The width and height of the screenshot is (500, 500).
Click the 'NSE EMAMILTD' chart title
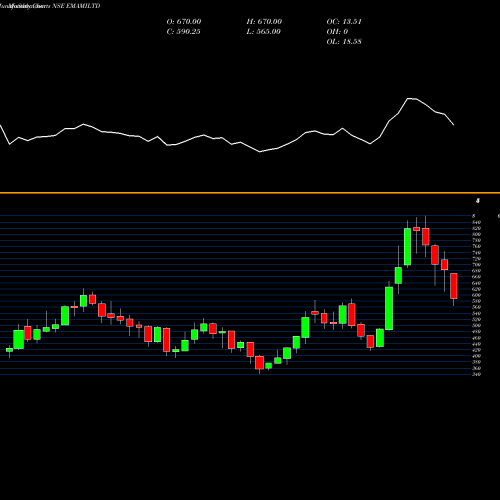click(x=76, y=6)
